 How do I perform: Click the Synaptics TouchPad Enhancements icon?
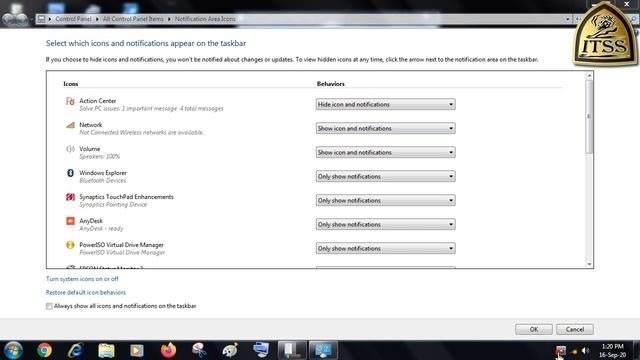70,197
